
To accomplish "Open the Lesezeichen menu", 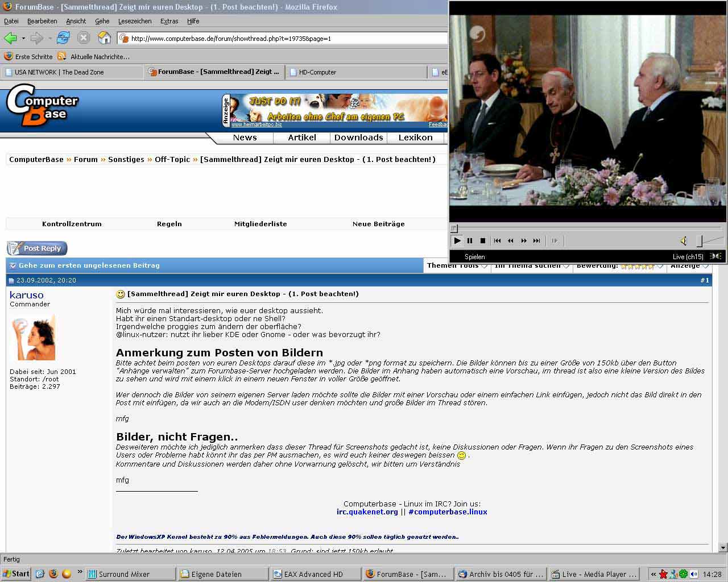I will coord(135,21).
